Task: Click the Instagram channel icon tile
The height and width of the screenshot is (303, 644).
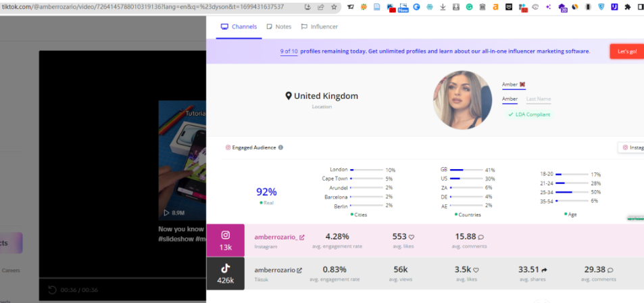Action: (x=226, y=241)
